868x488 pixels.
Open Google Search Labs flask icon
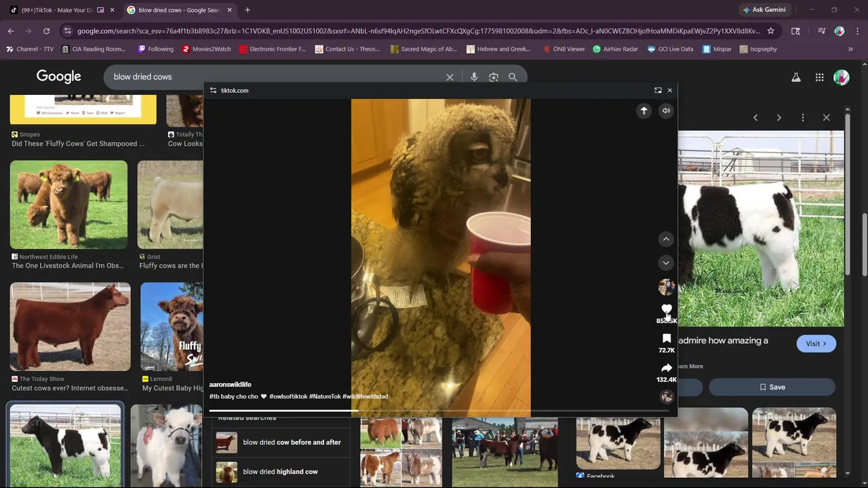point(796,77)
